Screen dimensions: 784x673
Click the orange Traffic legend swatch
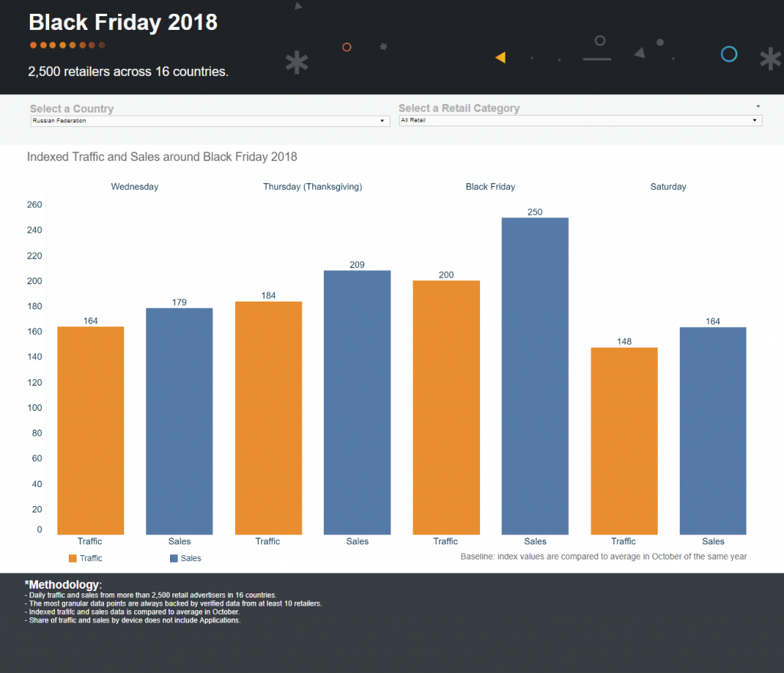click(73, 559)
